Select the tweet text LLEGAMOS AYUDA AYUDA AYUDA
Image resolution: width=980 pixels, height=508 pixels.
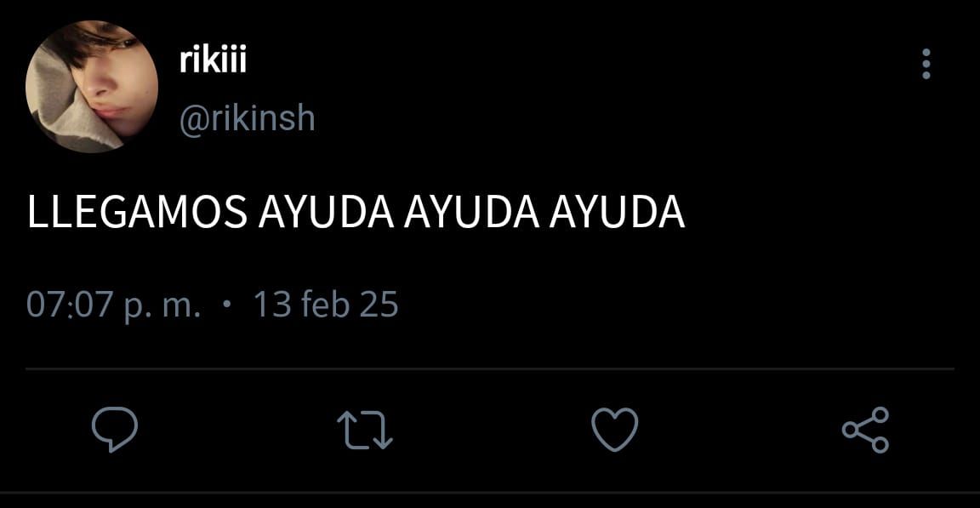point(356,213)
